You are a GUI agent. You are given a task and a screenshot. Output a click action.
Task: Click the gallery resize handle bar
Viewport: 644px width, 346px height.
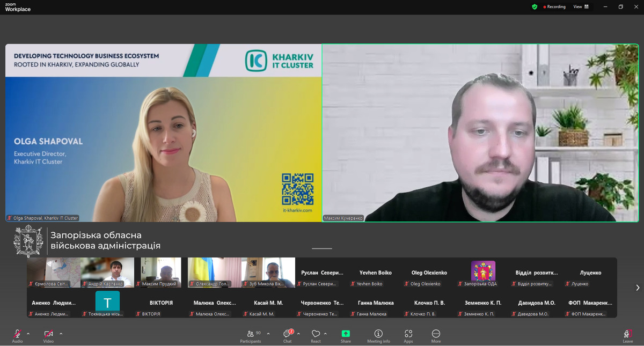322,248
